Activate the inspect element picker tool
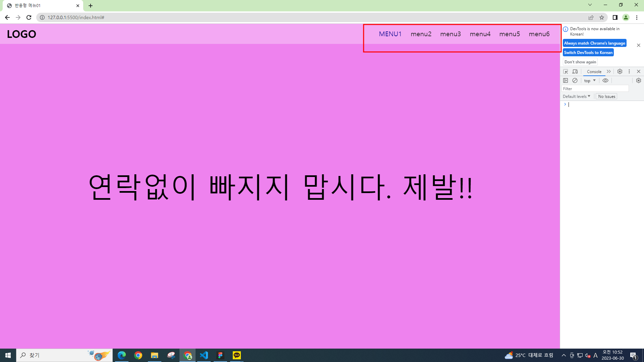644x362 pixels. 566,71
